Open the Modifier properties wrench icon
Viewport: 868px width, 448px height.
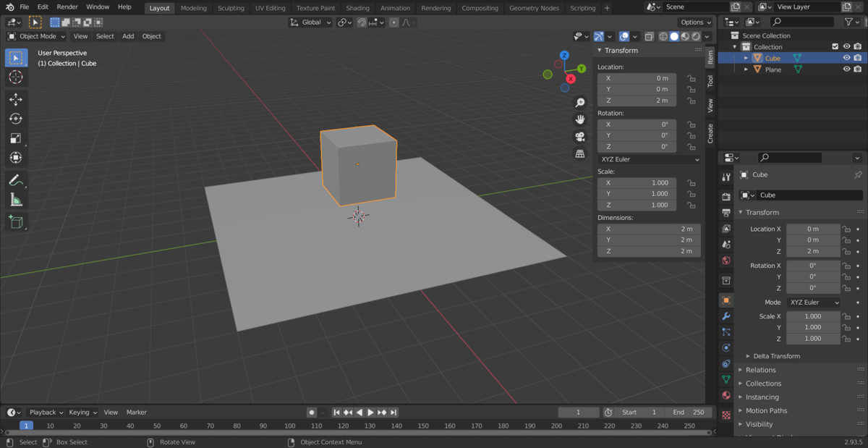pyautogui.click(x=726, y=316)
